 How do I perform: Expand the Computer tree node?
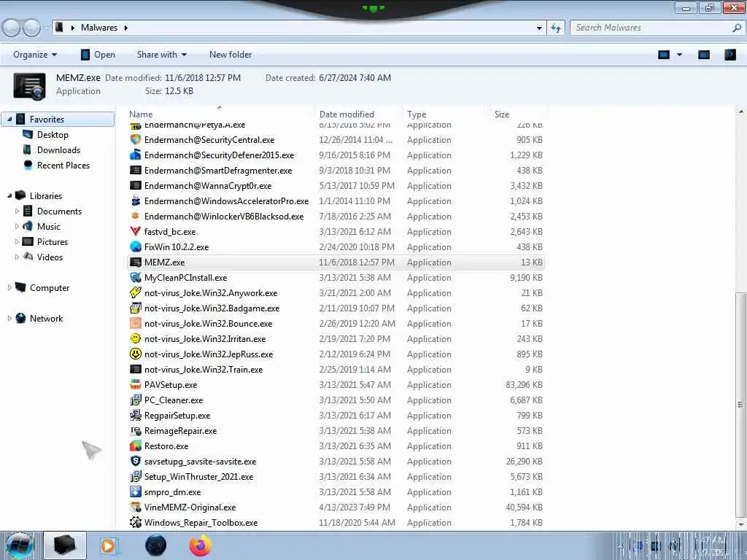coord(9,287)
